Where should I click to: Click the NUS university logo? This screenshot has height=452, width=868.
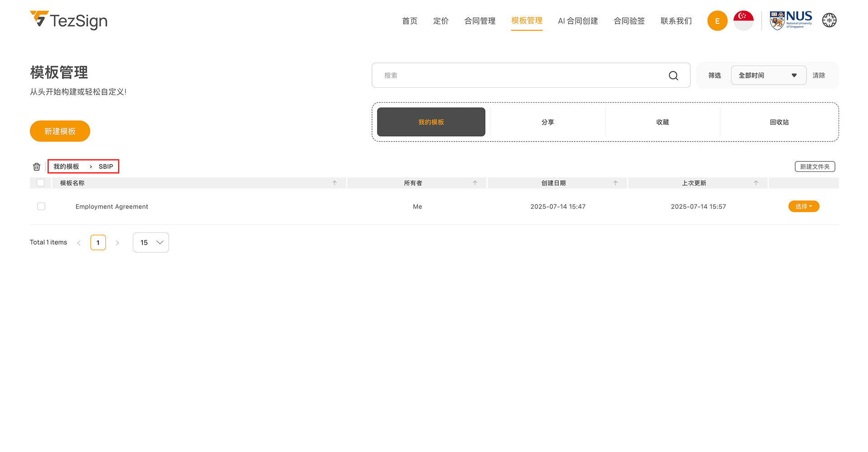(x=791, y=20)
